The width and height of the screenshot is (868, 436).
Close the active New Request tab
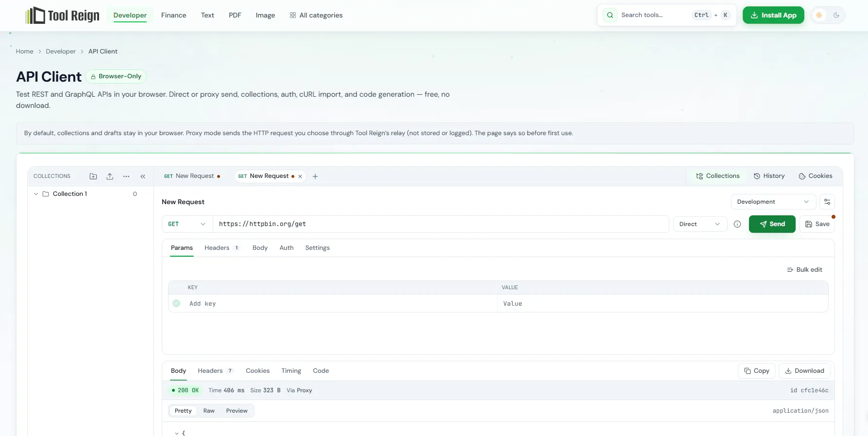300,176
